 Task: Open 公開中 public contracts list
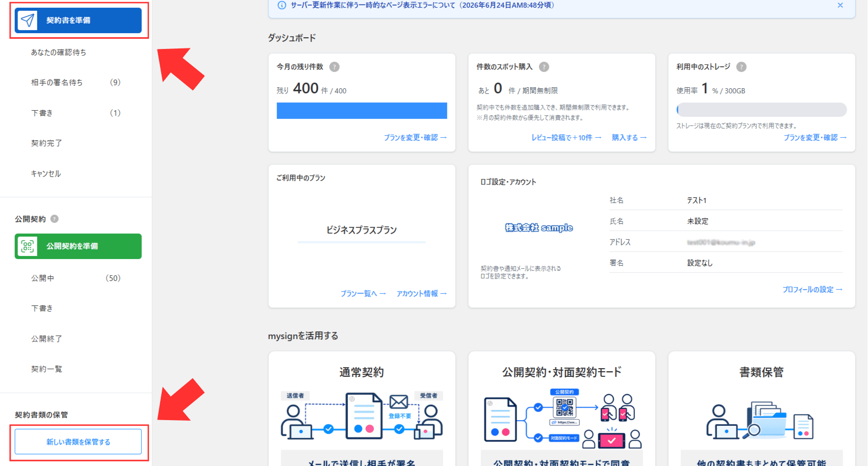(76, 278)
